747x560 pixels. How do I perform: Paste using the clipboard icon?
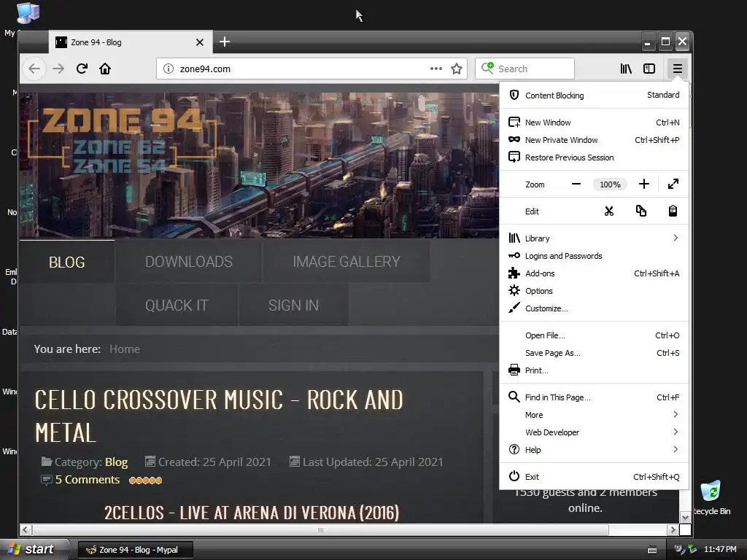coord(673,211)
